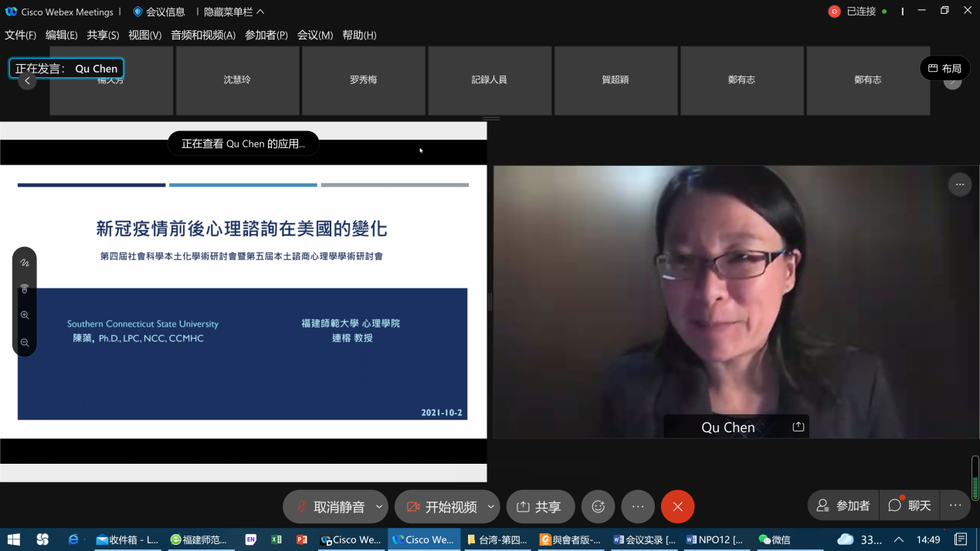Click the 共享 share button
The height and width of the screenshot is (551, 980).
(x=540, y=507)
